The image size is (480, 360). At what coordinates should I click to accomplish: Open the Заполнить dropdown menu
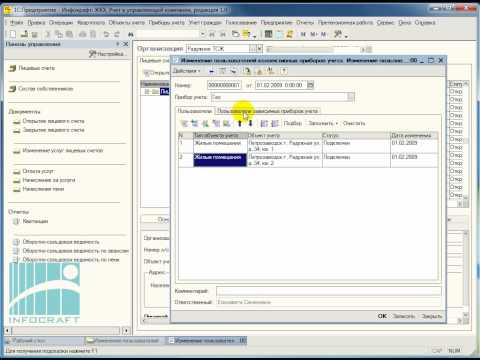tap(323, 123)
